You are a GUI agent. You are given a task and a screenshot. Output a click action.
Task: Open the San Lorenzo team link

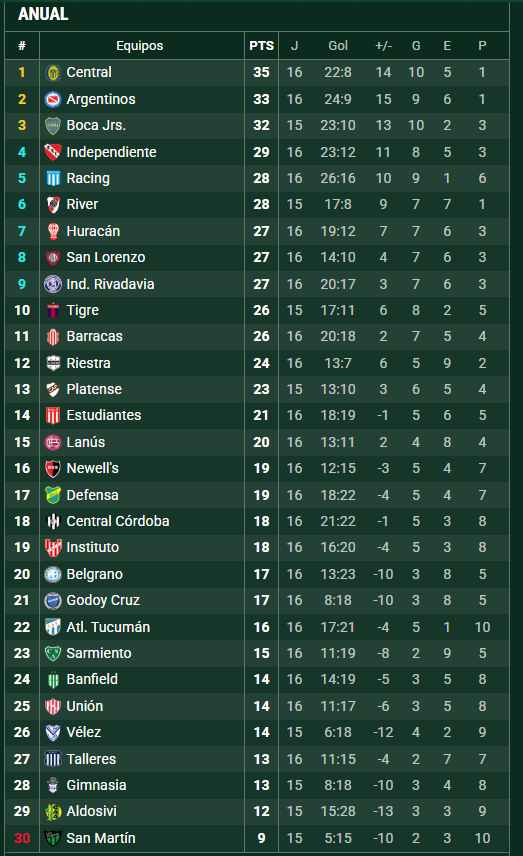point(106,257)
